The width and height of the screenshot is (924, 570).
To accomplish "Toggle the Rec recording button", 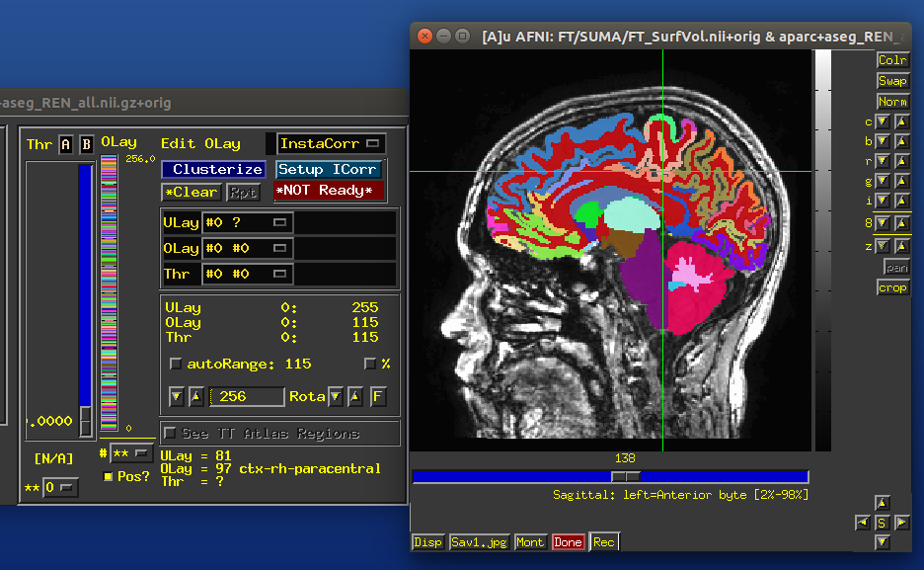I will click(604, 542).
